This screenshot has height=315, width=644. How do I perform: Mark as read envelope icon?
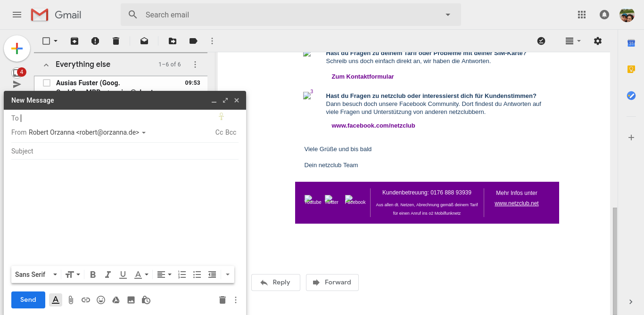(x=144, y=41)
